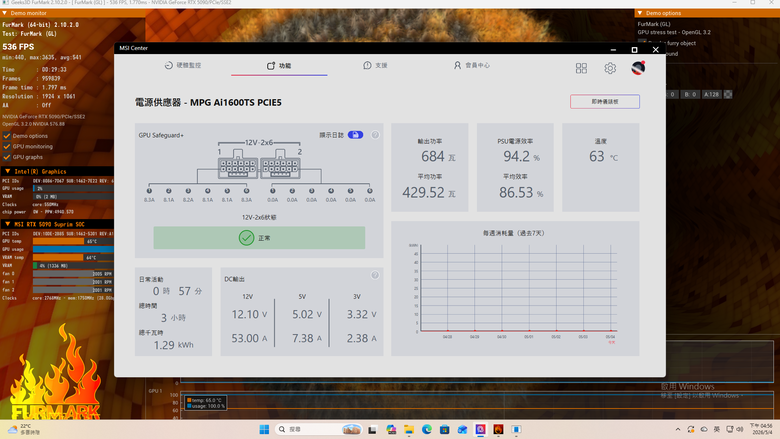Open Microsoft Store from taskbar

tap(445, 430)
